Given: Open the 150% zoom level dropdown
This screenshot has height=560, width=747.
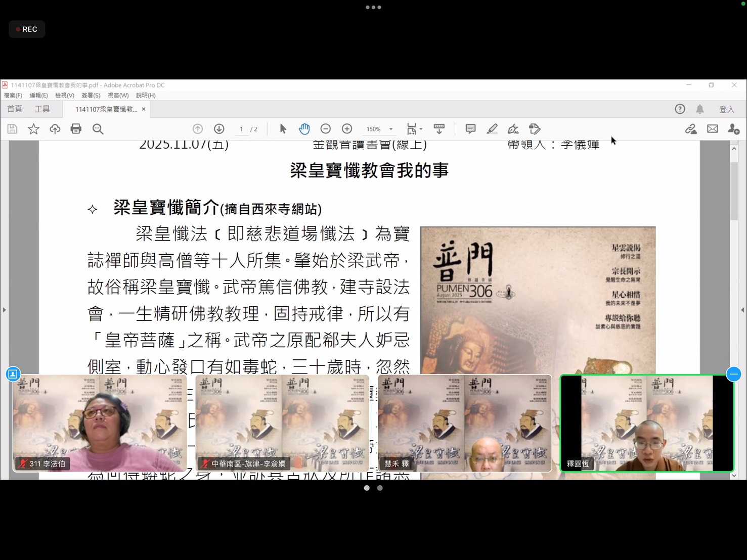Looking at the screenshot, I should pyautogui.click(x=390, y=129).
